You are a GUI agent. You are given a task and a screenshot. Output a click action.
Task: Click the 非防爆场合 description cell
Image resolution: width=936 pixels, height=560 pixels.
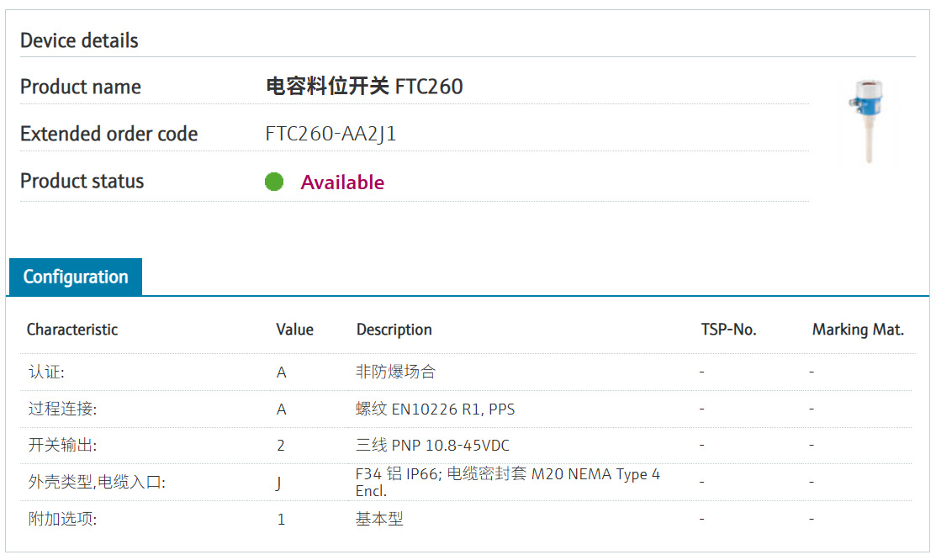point(395,372)
